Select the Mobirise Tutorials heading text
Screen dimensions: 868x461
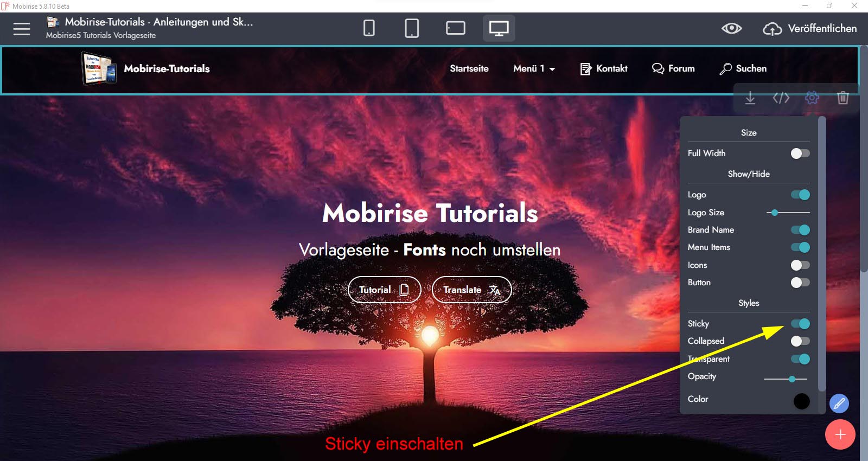tap(430, 213)
